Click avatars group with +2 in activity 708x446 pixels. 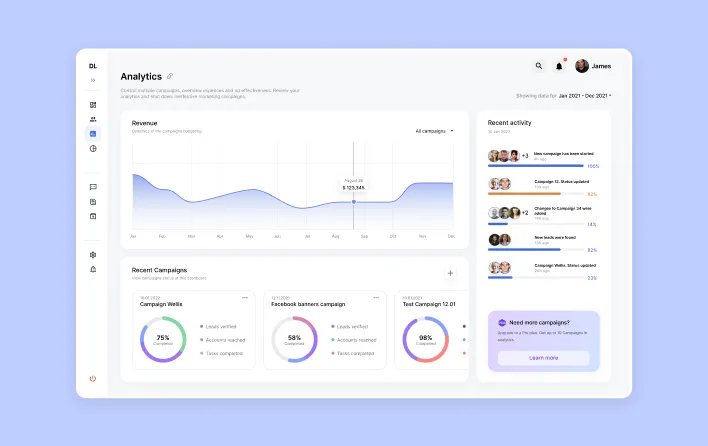[508, 213]
